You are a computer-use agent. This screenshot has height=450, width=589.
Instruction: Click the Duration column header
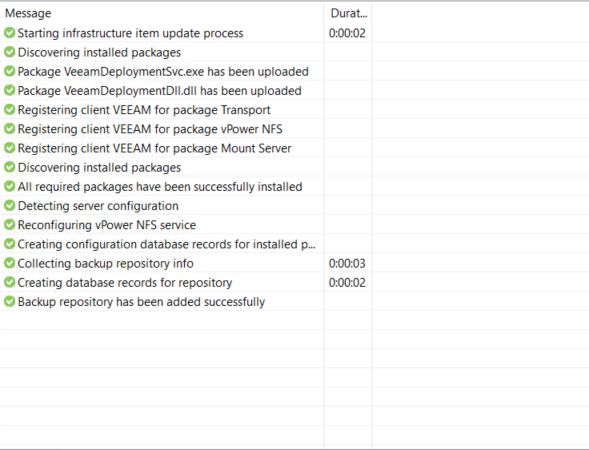tap(348, 14)
